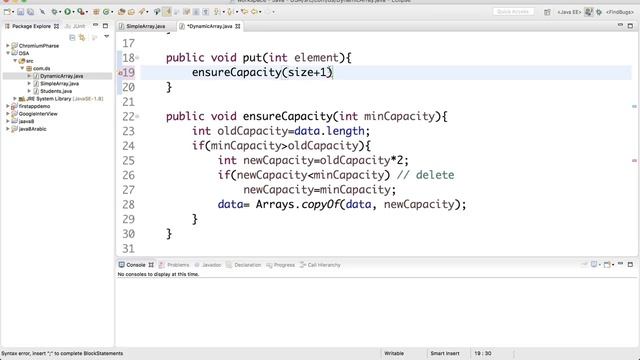Collapse the src folder node

[15, 60]
